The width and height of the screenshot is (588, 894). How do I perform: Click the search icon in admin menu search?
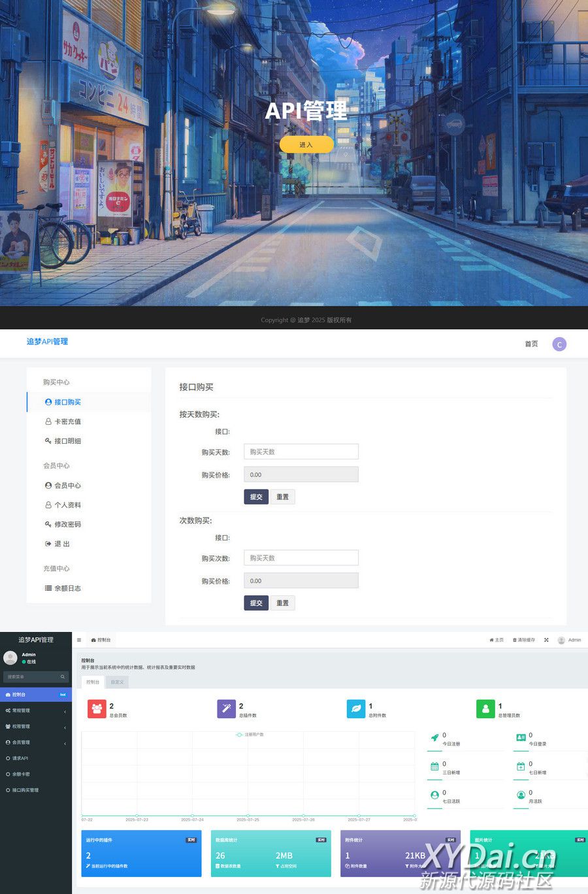(63, 677)
